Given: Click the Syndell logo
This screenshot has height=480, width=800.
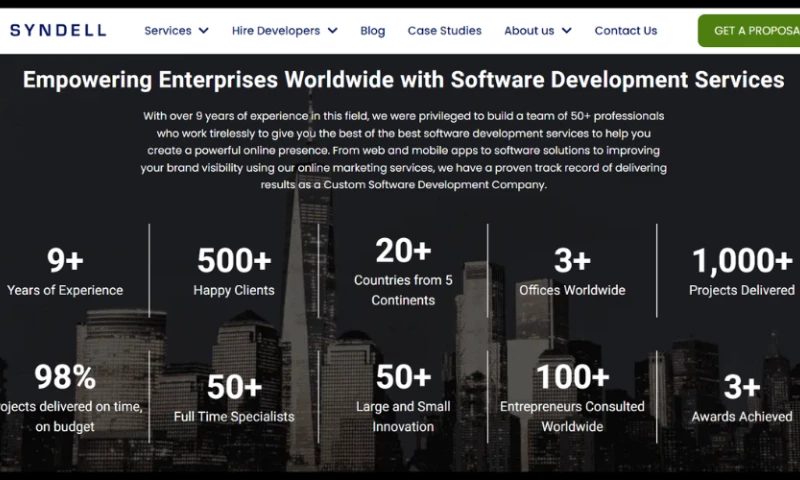Looking at the screenshot, I should click(57, 30).
